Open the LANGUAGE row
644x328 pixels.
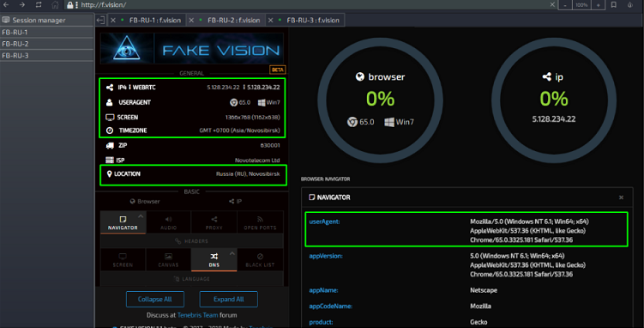pos(192,279)
